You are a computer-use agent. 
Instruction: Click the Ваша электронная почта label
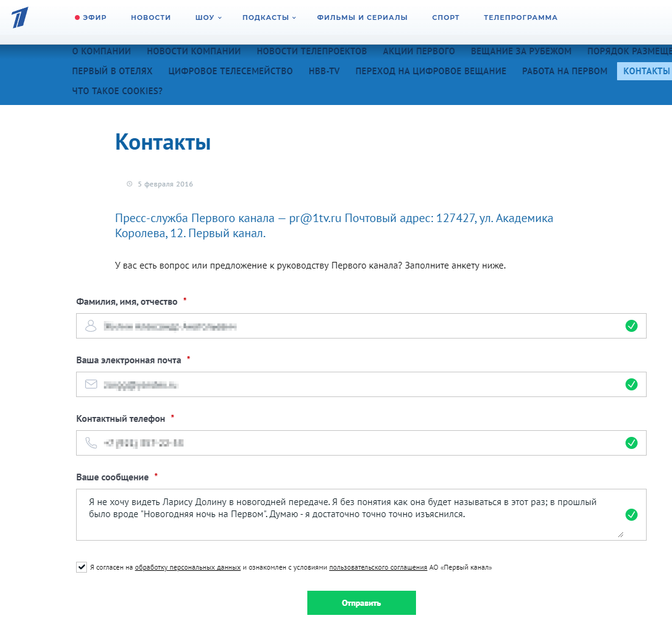tap(129, 361)
